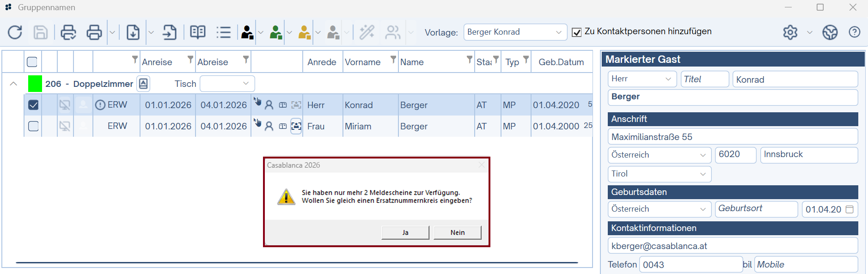Click the person outline icon in Miriam's row
868x274 pixels.
point(269,126)
